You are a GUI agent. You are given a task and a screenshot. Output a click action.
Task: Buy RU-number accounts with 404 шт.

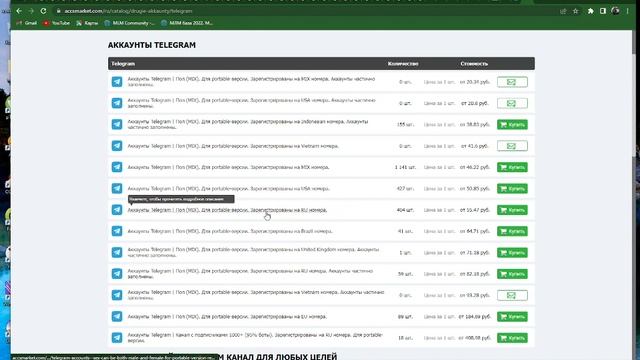[512, 210]
